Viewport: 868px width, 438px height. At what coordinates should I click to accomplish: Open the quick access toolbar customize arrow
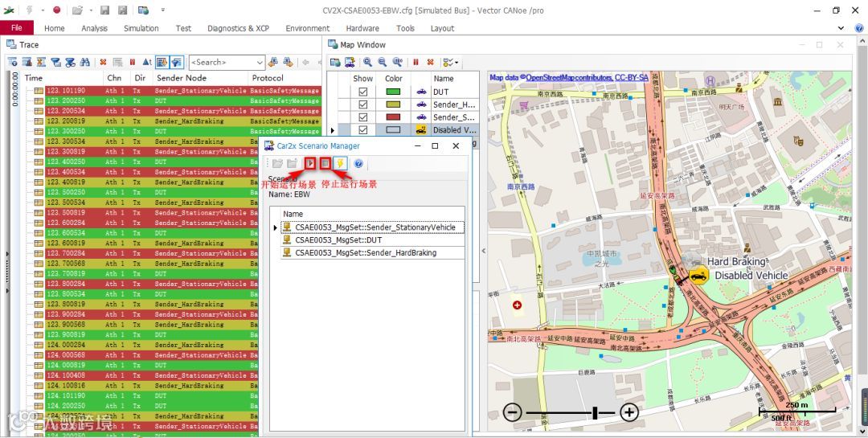162,10
